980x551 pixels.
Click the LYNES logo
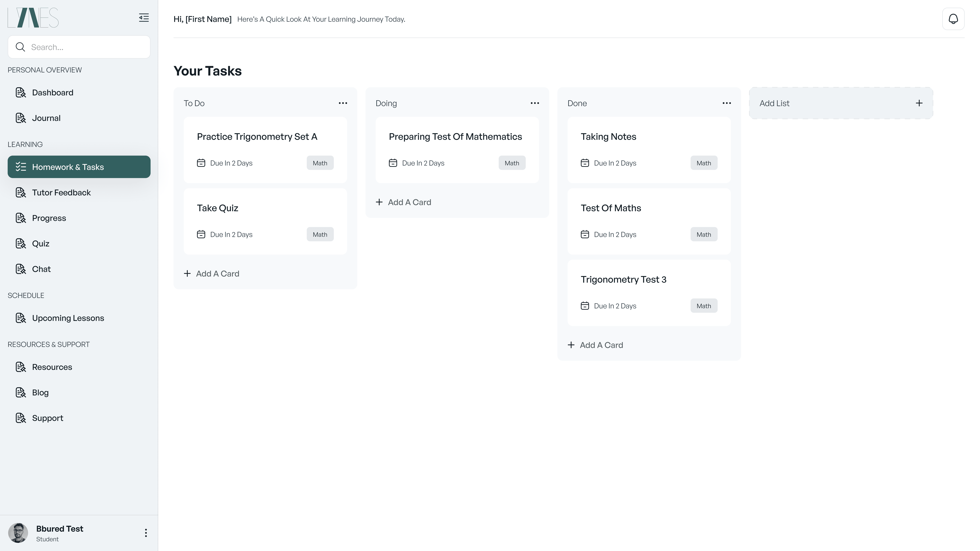point(33,17)
